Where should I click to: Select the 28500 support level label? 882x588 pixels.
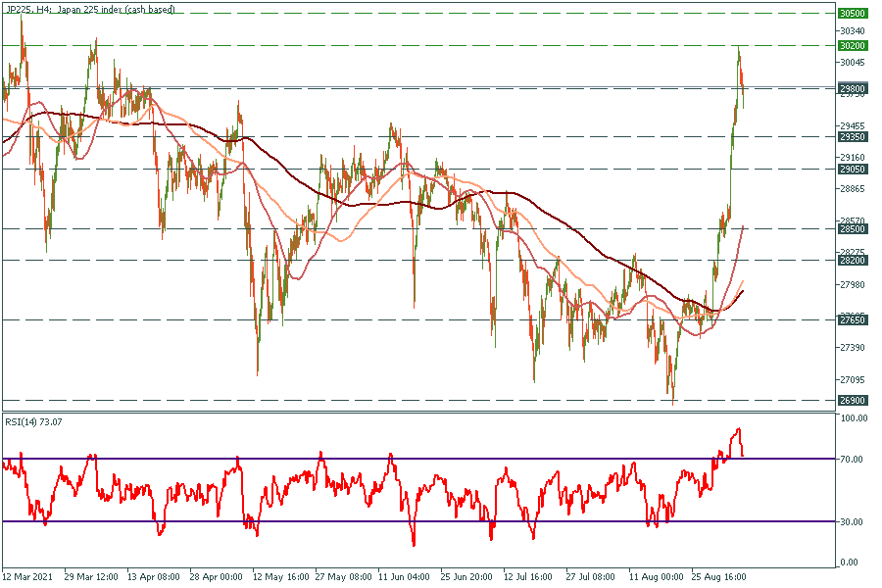852,228
